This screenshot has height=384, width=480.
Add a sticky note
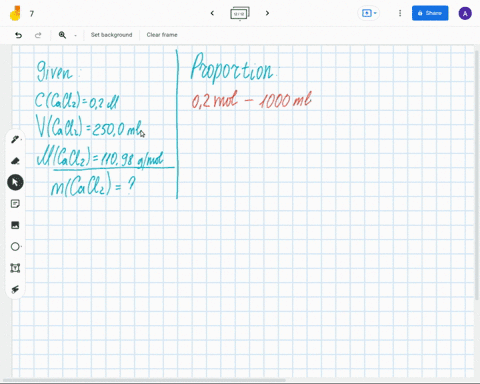click(x=15, y=204)
